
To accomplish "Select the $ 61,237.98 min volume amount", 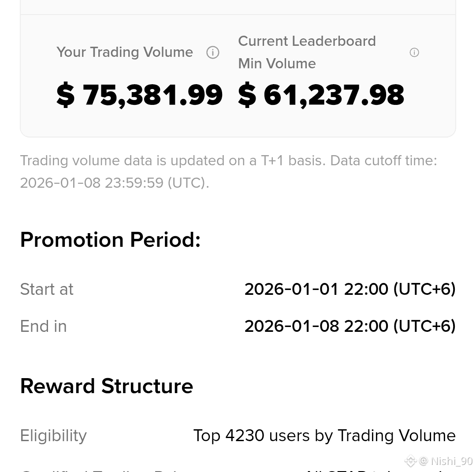I will click(321, 95).
